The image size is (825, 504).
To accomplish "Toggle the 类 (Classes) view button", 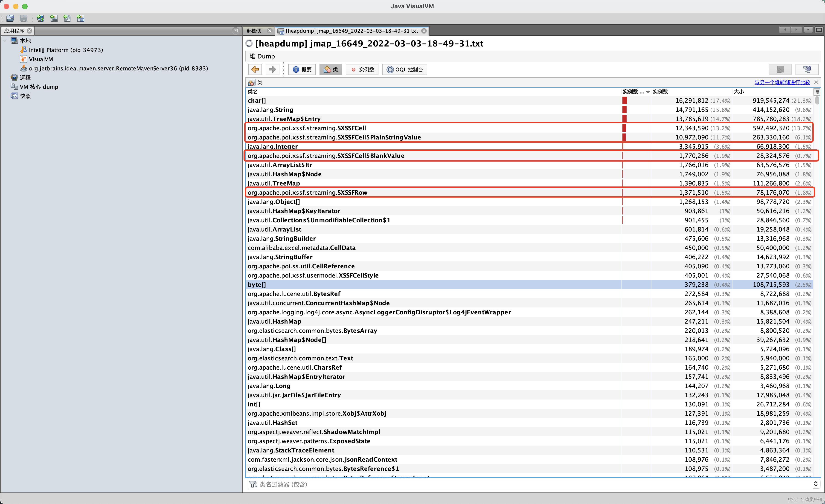I will click(331, 69).
